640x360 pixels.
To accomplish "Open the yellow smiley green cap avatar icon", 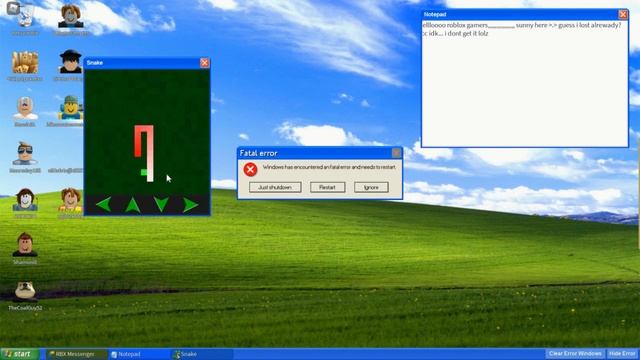I will pos(70,110).
